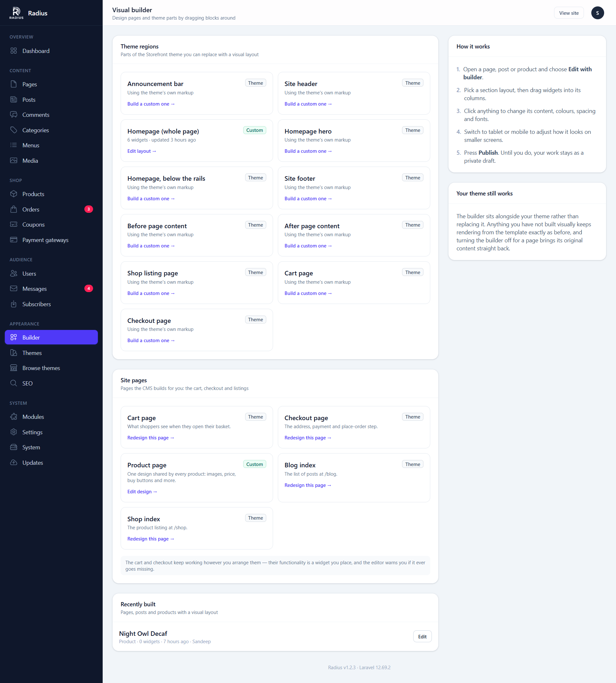Click the Night Owl Decaf title
The height and width of the screenshot is (683, 616).
click(x=143, y=634)
